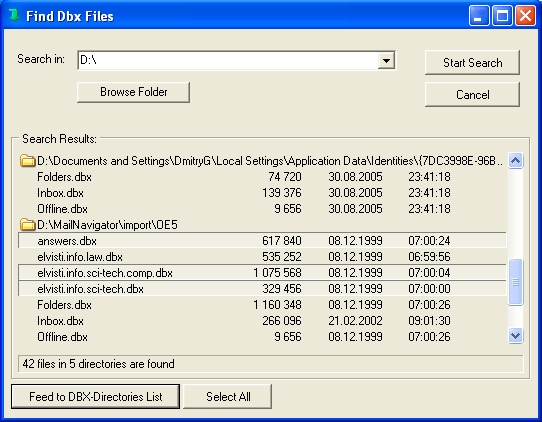Image resolution: width=542 pixels, height=422 pixels.
Task: Click the green app icon in title bar
Action: coord(14,15)
